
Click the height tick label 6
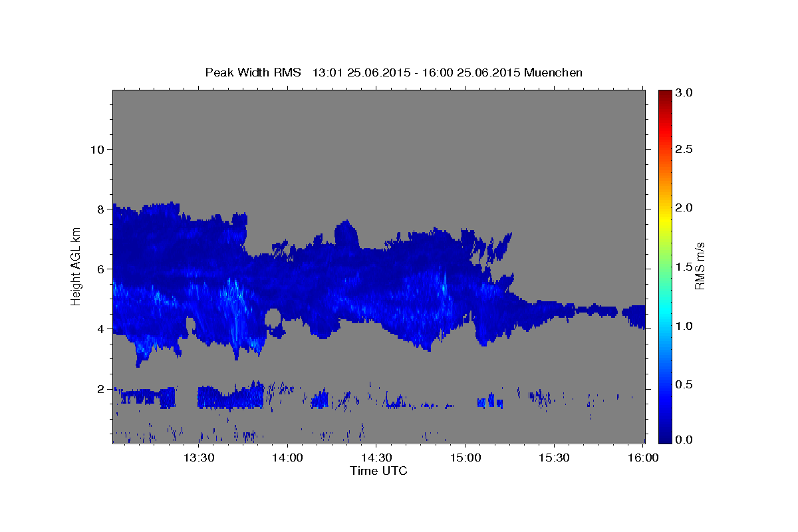(x=99, y=269)
